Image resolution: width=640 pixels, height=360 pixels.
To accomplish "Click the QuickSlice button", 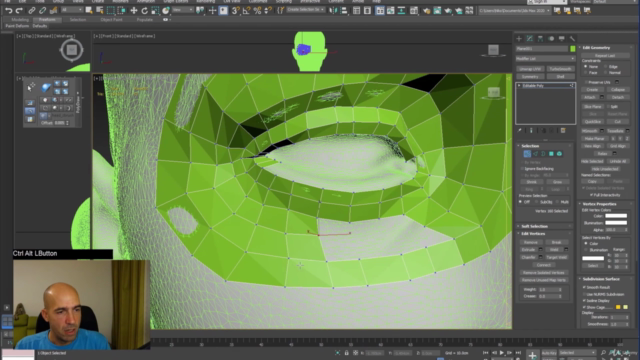I will point(593,122).
